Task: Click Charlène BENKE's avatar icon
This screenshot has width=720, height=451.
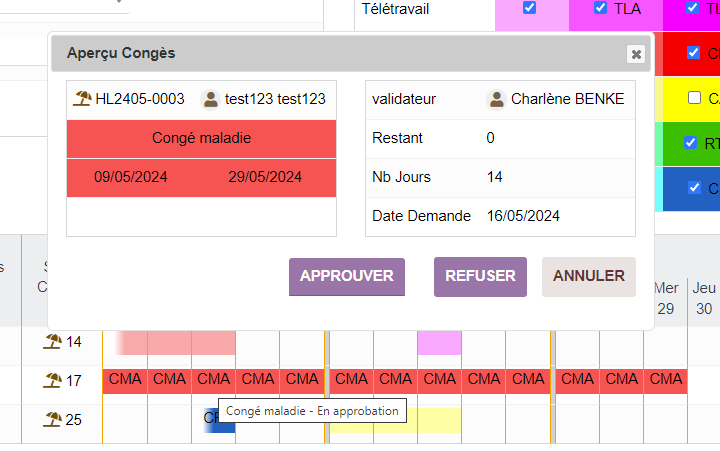Action: (x=496, y=99)
